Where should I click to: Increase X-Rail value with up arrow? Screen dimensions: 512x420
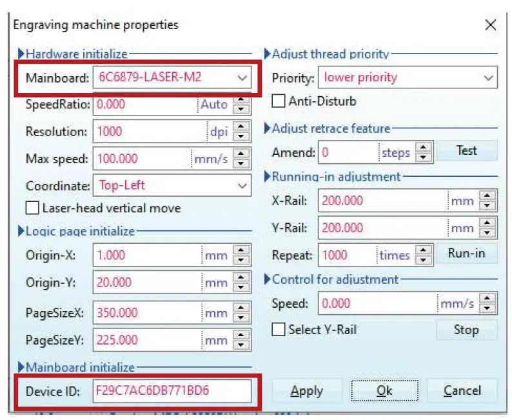(x=487, y=195)
